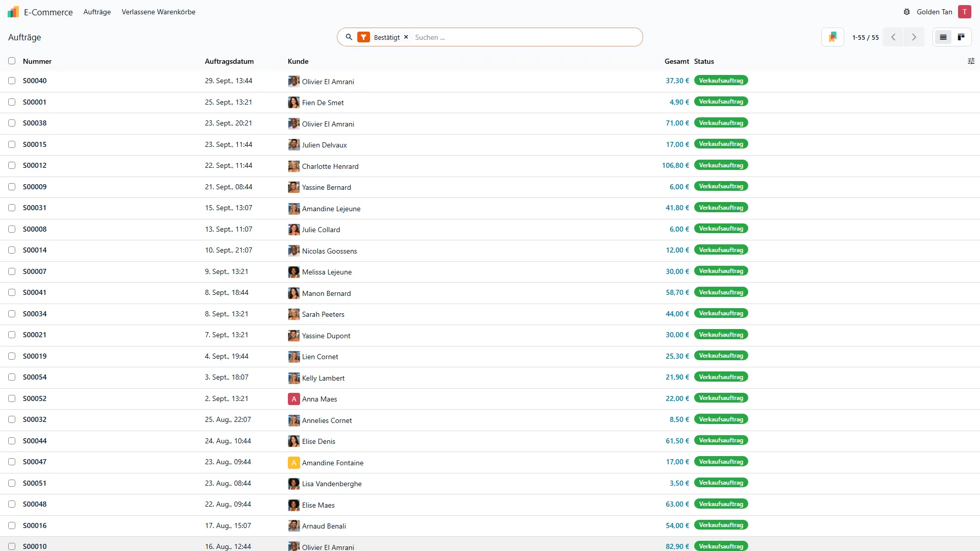Go to next page arrow
Viewport: 980px width, 551px height.
(x=914, y=37)
